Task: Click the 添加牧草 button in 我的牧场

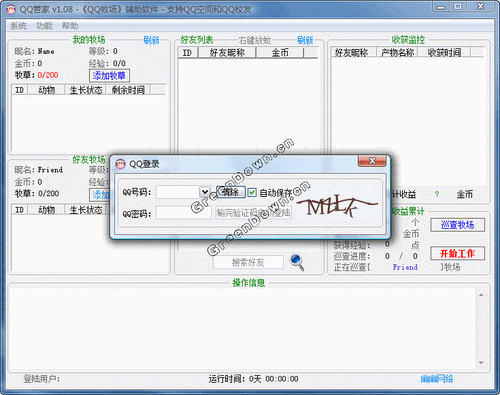Action: coord(109,75)
